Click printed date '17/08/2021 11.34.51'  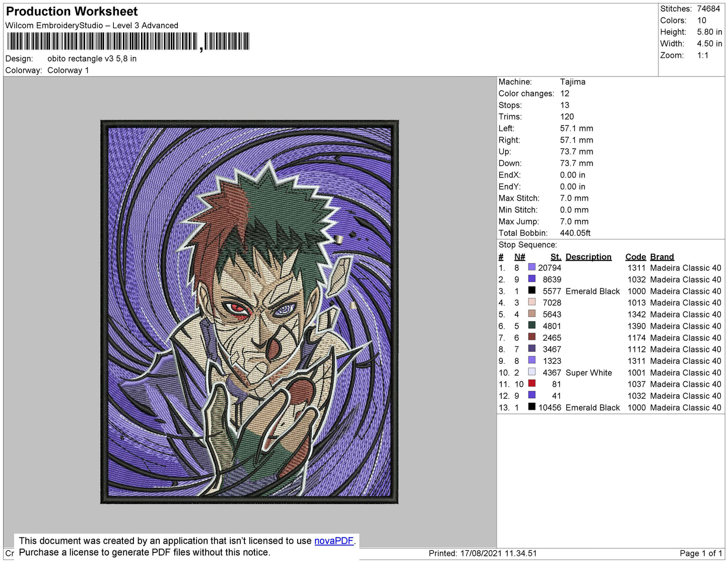click(x=498, y=553)
